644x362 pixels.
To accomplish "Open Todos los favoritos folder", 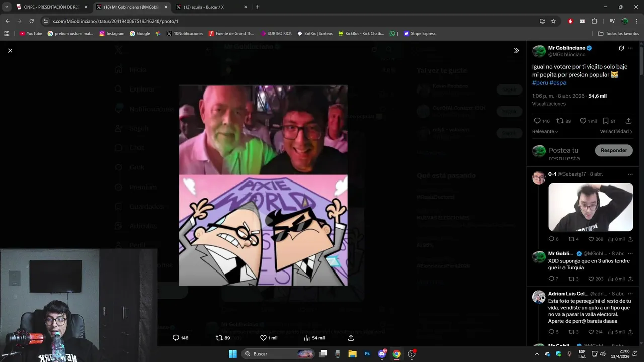I will click(619, 34).
